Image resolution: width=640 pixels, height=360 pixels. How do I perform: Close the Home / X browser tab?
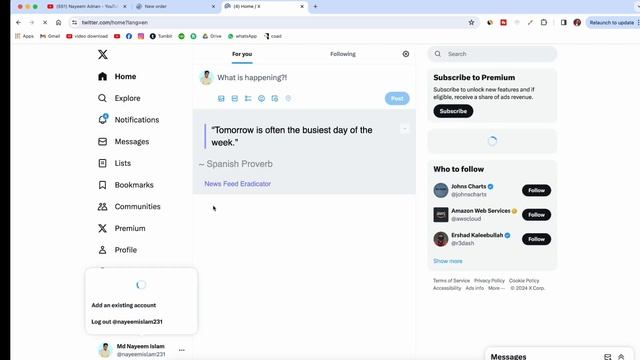302,7
